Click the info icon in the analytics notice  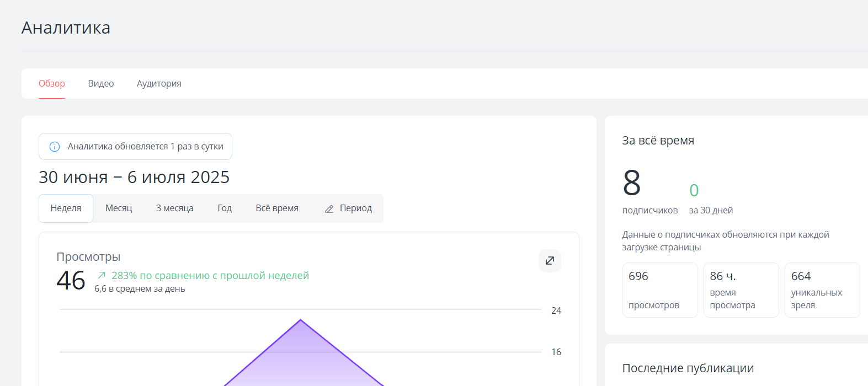click(55, 147)
